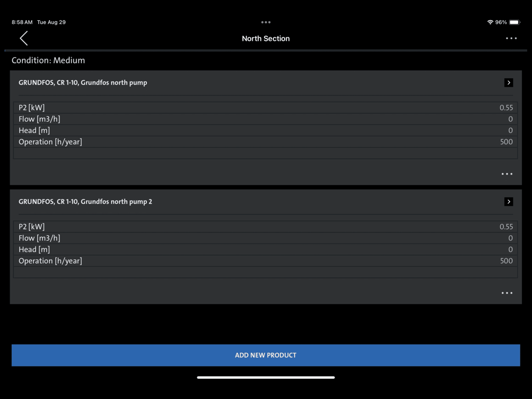Tap the multitasking dots in status bar

click(x=265, y=22)
